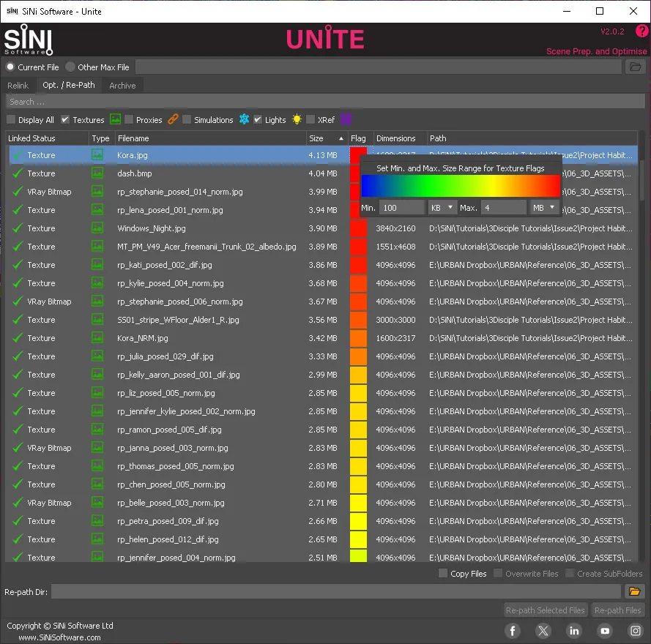Screen dimensions: 651x644
Task: Select the Other Max File radio button
Action: (70, 67)
